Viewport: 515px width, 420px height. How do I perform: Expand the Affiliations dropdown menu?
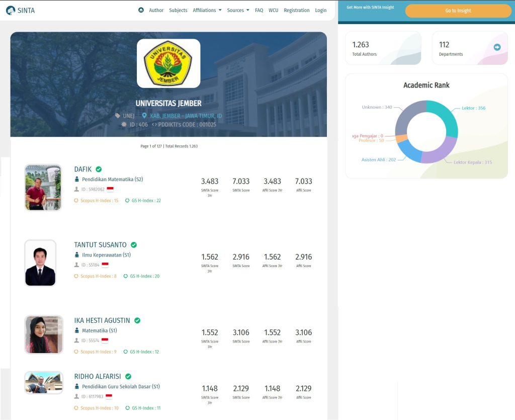pos(207,10)
